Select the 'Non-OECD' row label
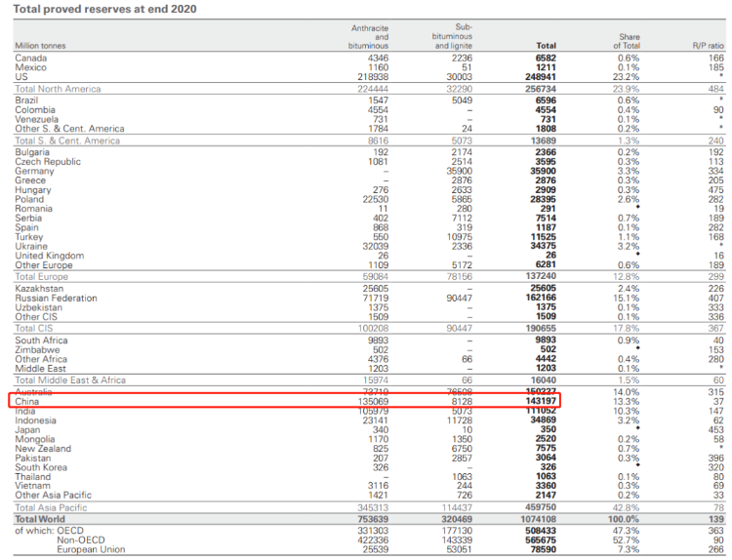 pyautogui.click(x=81, y=540)
